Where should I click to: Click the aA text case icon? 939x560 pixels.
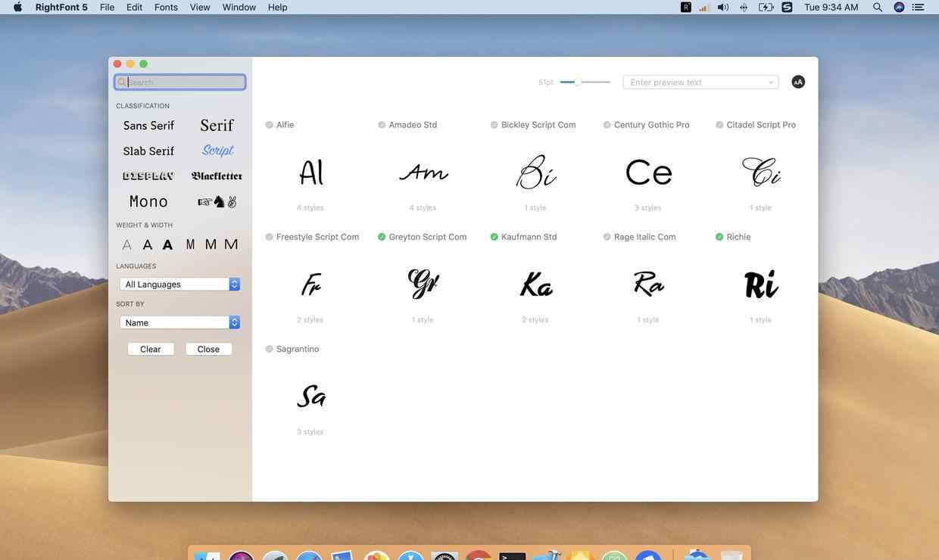click(x=798, y=82)
